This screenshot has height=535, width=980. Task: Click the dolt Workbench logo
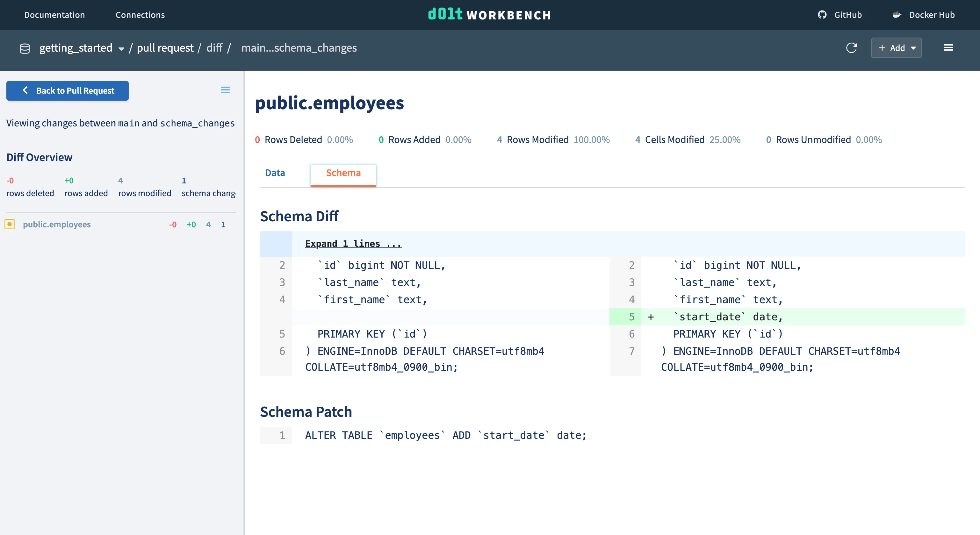[489, 15]
